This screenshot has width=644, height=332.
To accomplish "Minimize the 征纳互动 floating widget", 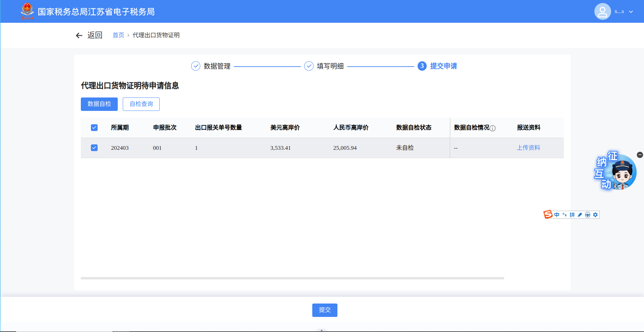I will [x=640, y=155].
